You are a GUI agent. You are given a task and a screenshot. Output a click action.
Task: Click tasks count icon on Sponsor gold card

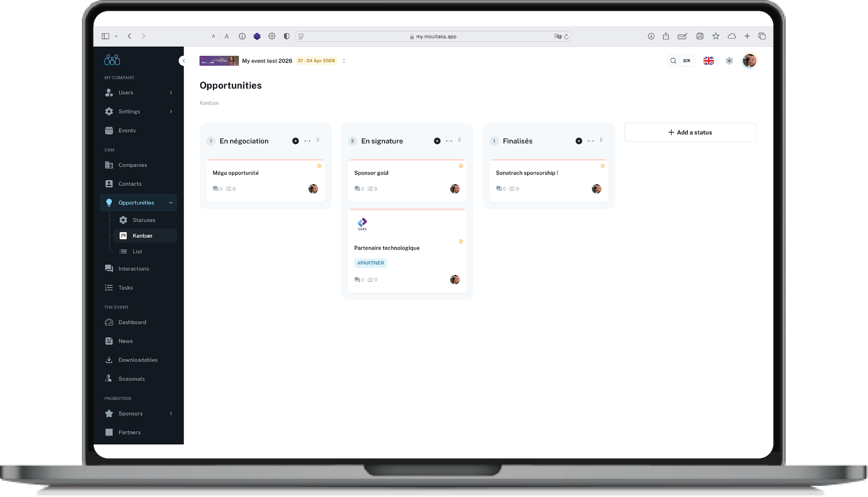370,189
